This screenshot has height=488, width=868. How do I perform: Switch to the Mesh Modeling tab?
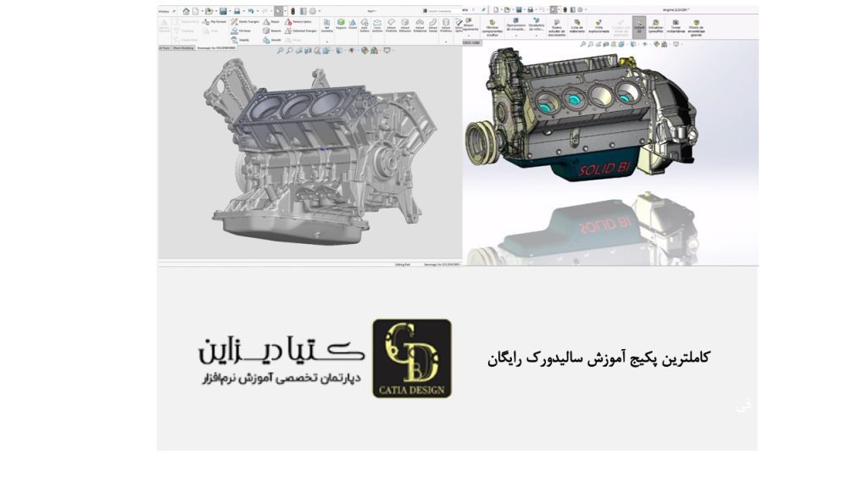[183, 48]
